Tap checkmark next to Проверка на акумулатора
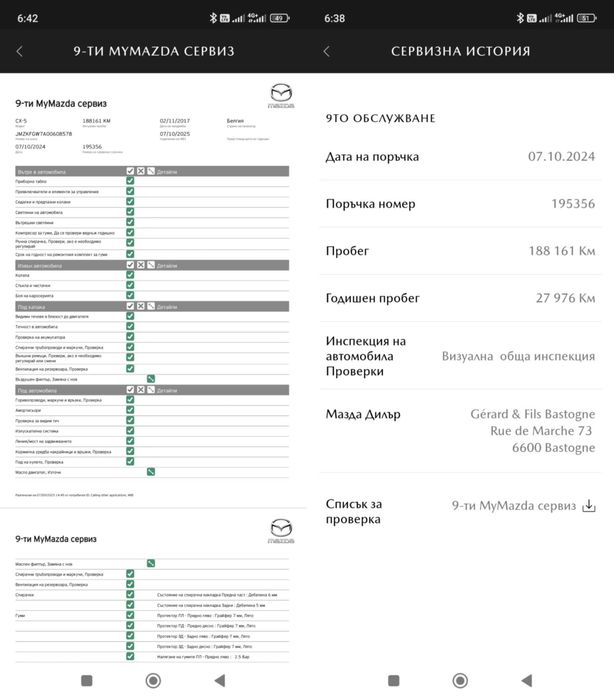Image resolution: width=614 pixels, height=699 pixels. 131,337
